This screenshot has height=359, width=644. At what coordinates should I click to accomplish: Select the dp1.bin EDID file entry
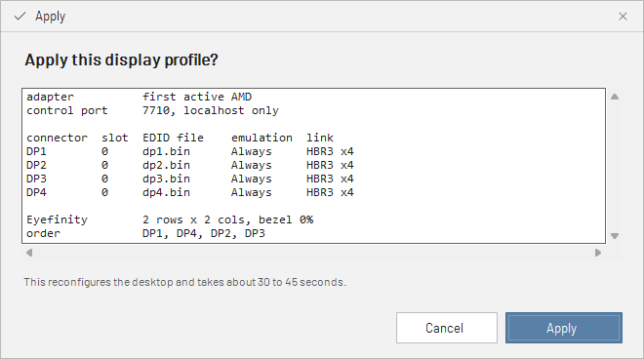click(166, 151)
